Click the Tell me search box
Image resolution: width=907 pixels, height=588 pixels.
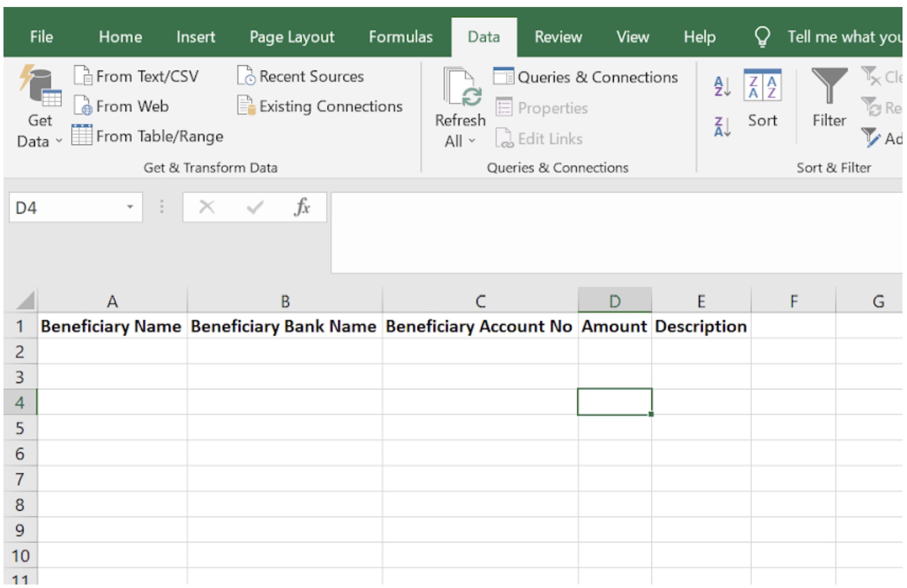[x=844, y=37]
